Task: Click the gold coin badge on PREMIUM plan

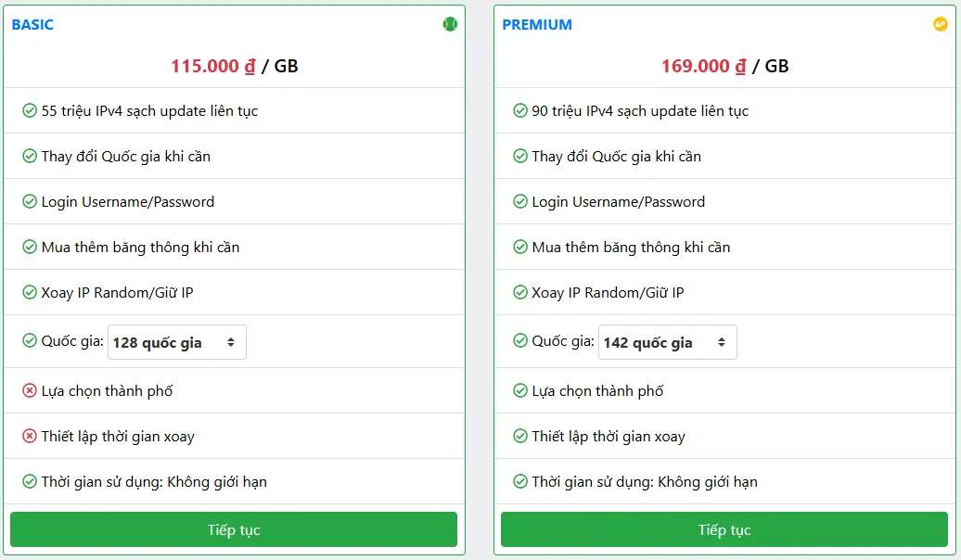Action: (940, 24)
